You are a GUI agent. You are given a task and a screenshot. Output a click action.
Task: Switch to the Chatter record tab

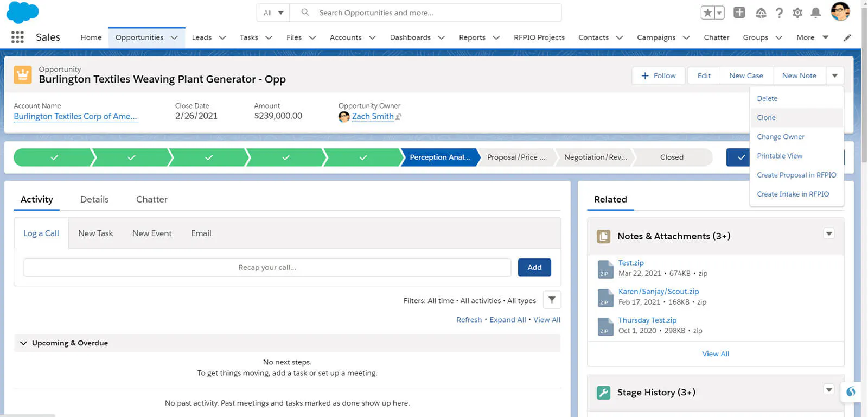(x=152, y=199)
